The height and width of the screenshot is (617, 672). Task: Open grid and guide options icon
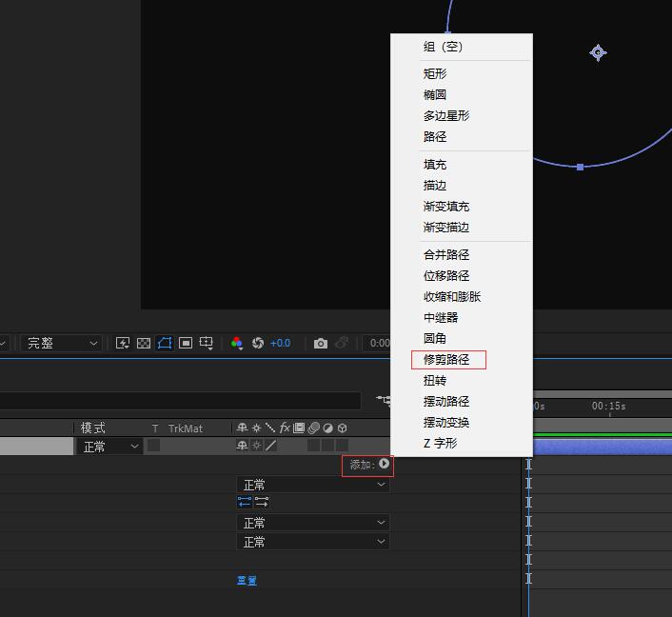point(207,343)
